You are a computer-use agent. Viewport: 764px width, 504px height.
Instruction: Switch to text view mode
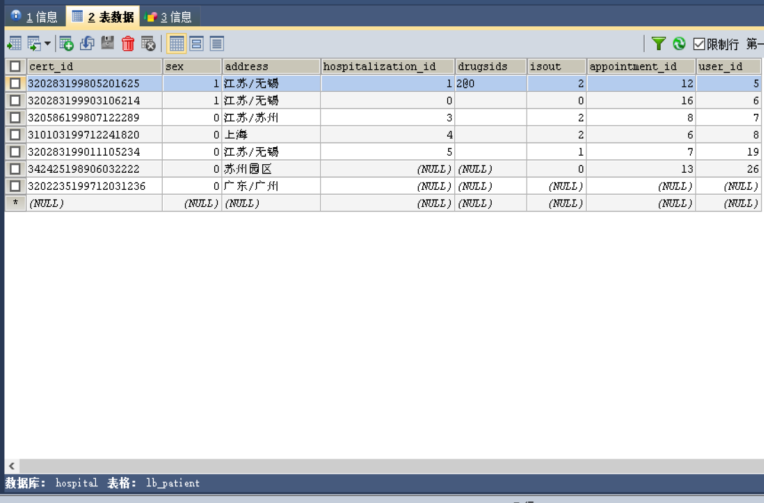point(217,44)
